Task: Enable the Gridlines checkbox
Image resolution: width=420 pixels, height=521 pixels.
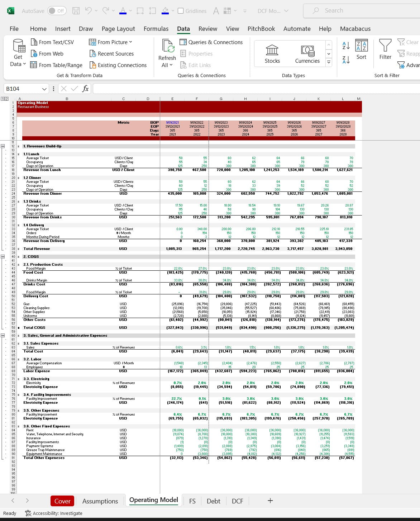Action: pos(181,11)
